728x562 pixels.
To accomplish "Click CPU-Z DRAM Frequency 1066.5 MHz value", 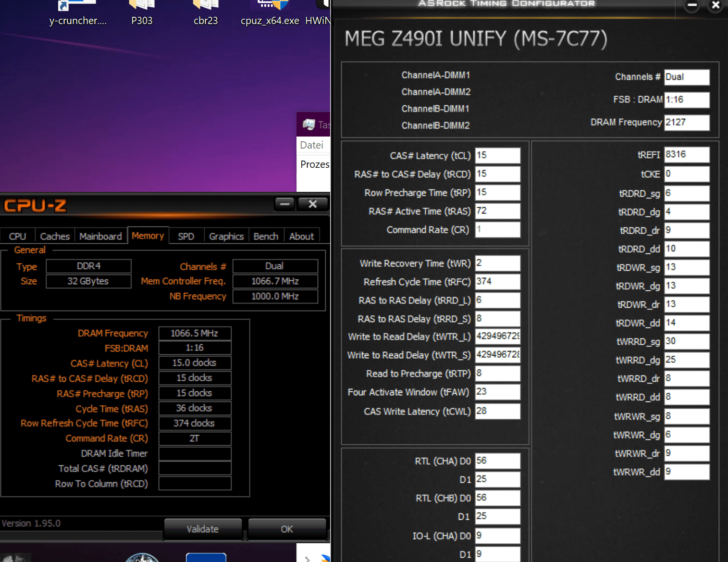I will click(x=195, y=333).
